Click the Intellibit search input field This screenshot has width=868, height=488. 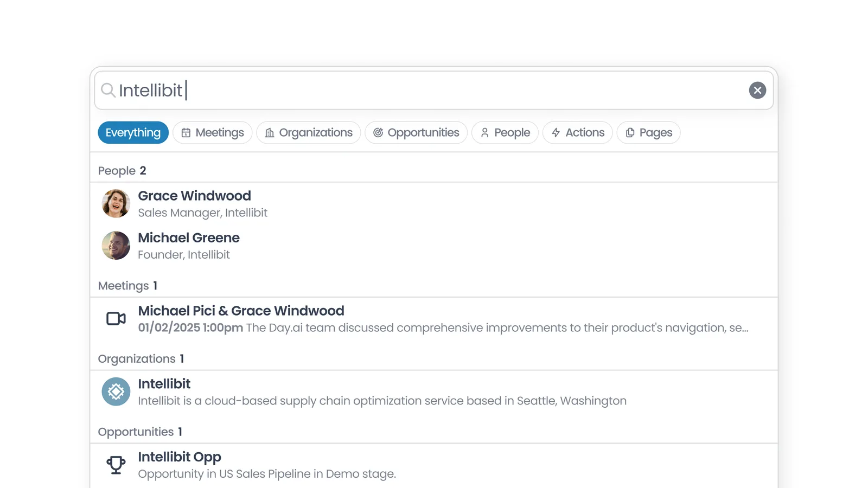(x=434, y=90)
